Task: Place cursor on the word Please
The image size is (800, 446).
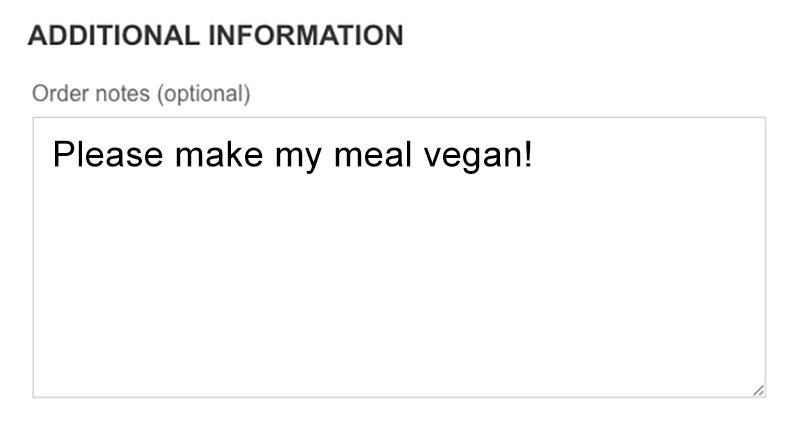Action: click(x=108, y=155)
